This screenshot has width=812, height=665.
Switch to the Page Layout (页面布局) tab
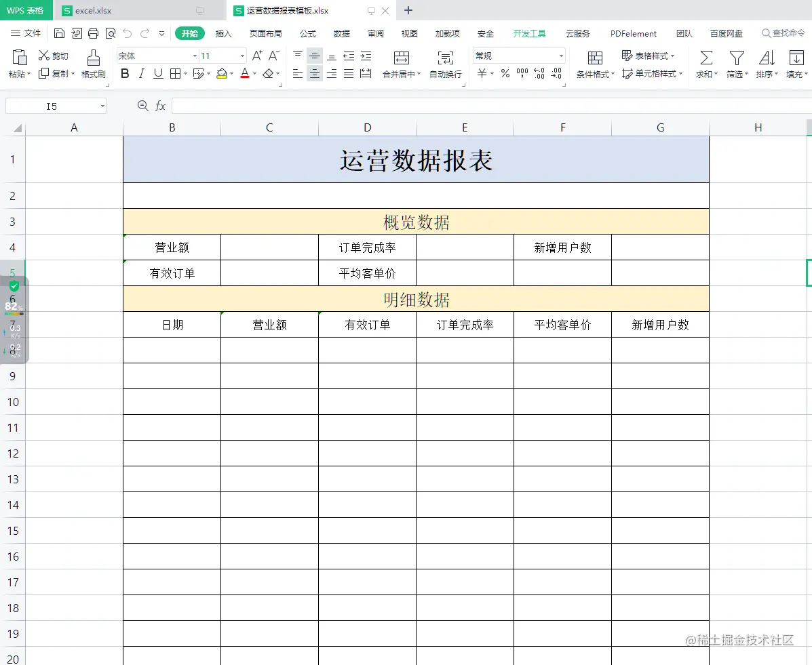[266, 34]
